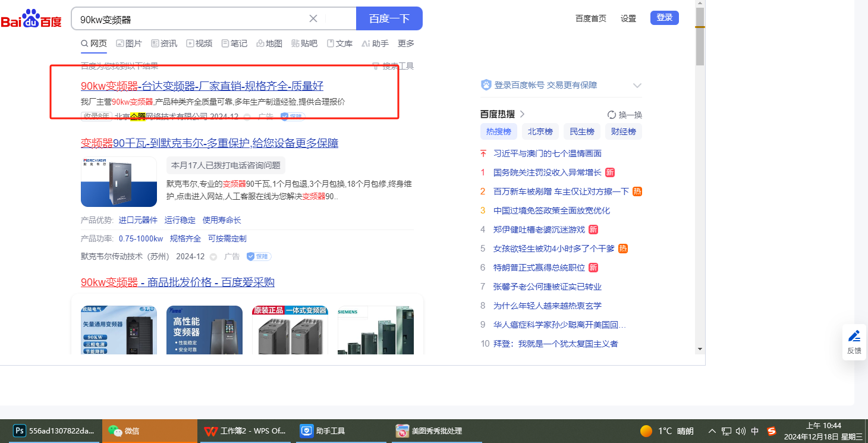Screen dimensions: 868x443
Task: Open Photoshop from the taskbar
Action: click(x=19, y=431)
